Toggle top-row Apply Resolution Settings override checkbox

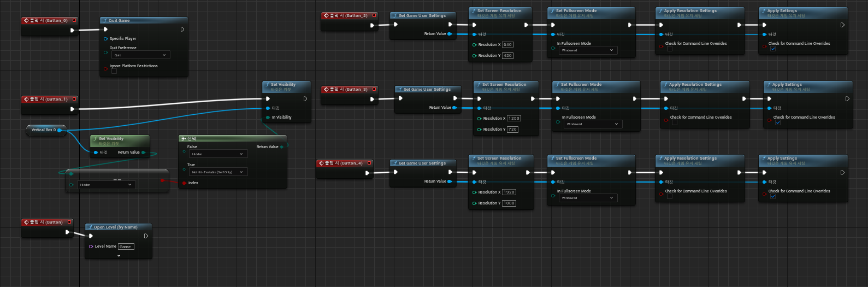pyautogui.click(x=670, y=49)
